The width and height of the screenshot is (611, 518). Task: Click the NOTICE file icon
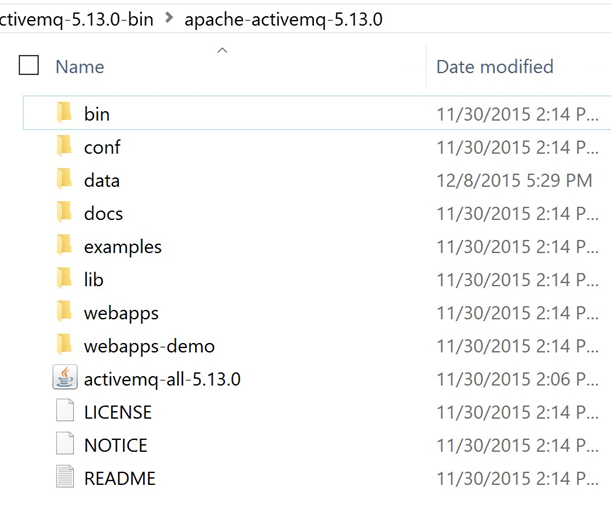tap(65, 444)
